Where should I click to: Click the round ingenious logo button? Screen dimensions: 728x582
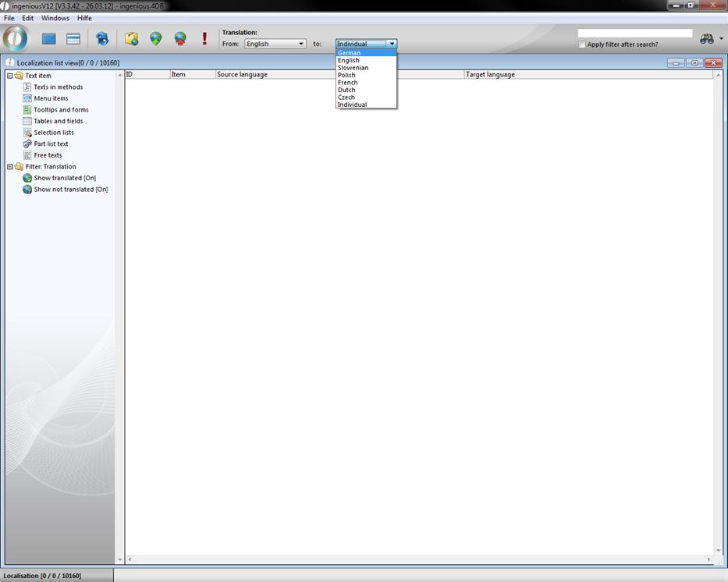[16, 37]
